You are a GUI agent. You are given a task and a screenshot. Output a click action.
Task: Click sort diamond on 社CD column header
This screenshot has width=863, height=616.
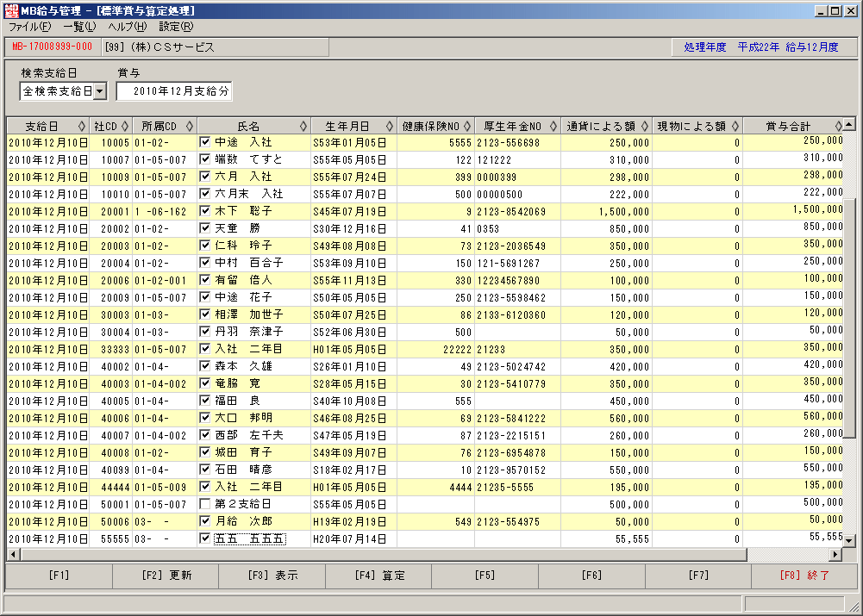(x=125, y=126)
